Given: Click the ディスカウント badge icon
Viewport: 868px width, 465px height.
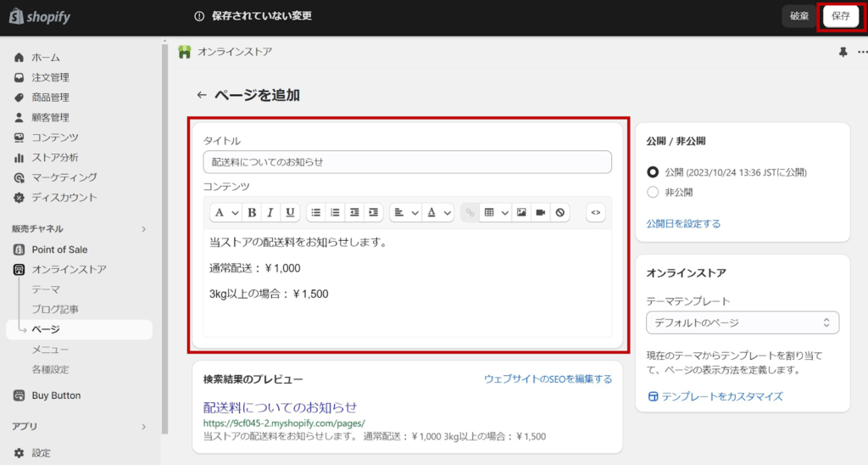Looking at the screenshot, I should pos(19,198).
